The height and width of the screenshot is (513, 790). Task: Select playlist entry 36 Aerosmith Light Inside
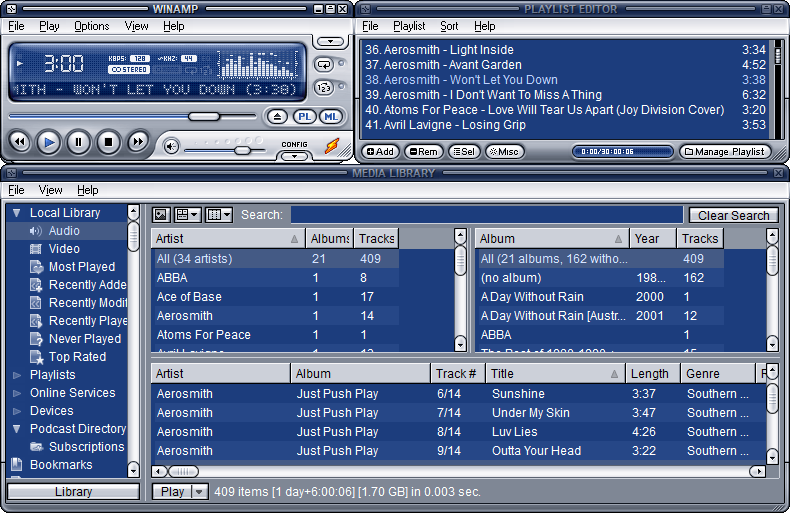pos(565,49)
